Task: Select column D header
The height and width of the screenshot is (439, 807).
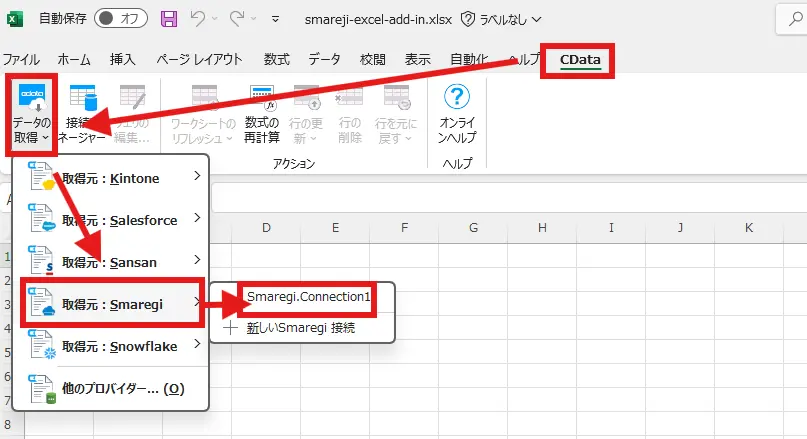Action: [x=266, y=227]
